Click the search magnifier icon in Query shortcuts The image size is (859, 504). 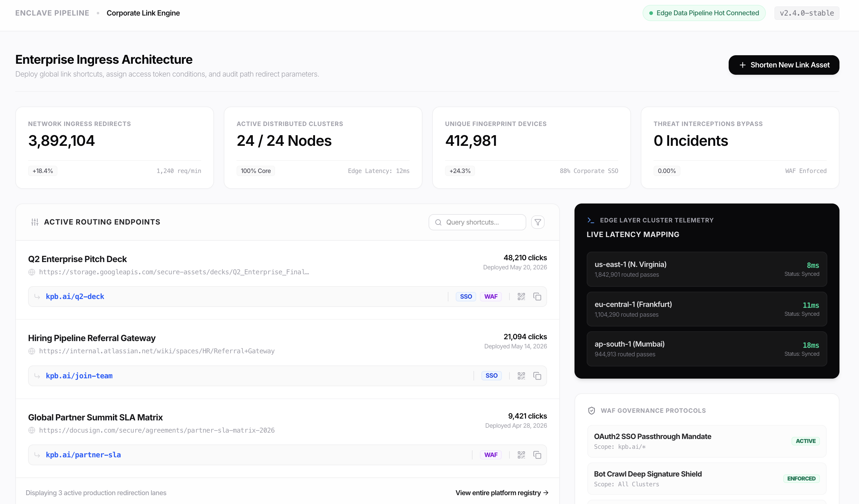[x=438, y=222]
